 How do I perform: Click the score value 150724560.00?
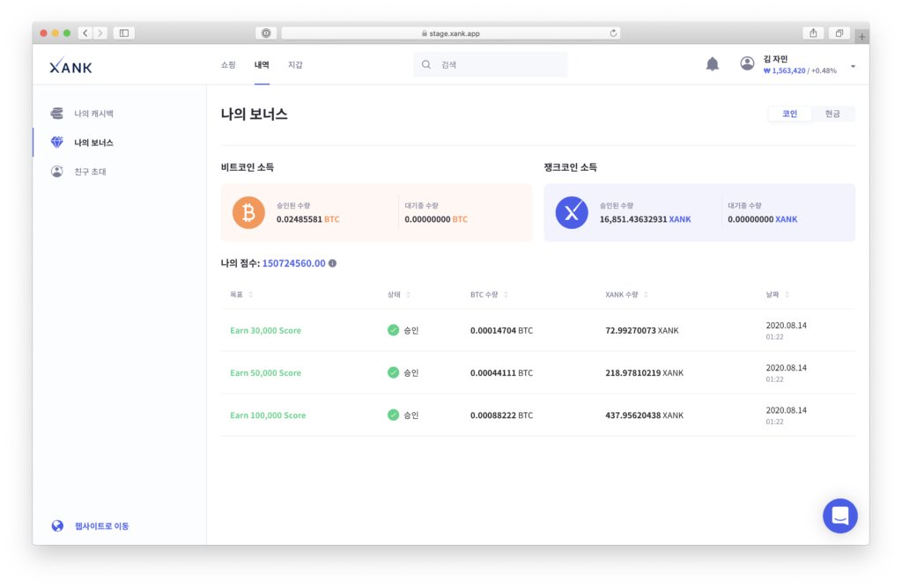click(294, 263)
